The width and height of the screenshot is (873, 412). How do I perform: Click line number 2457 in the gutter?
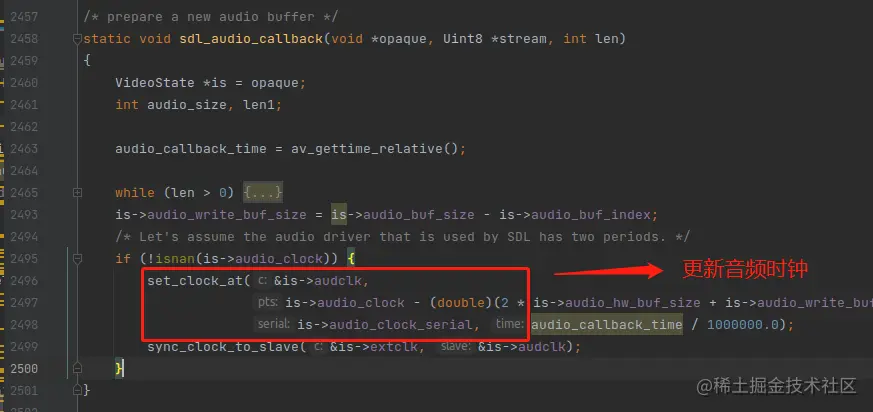(24, 17)
